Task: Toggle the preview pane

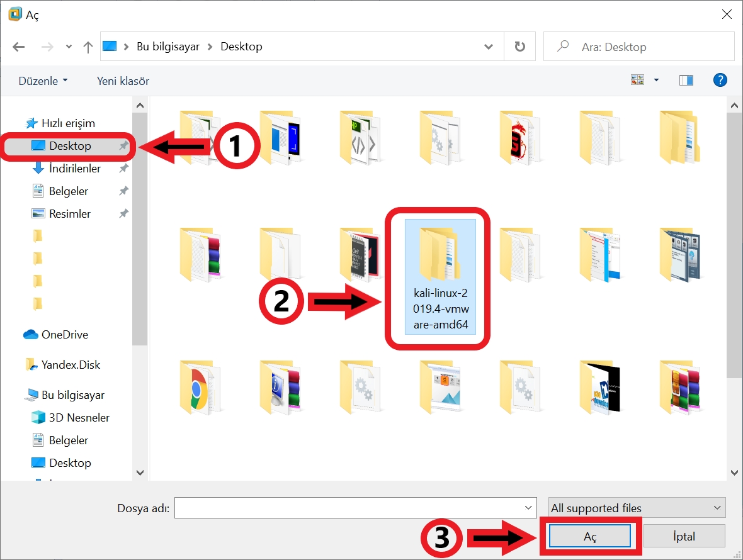Action: tap(686, 80)
